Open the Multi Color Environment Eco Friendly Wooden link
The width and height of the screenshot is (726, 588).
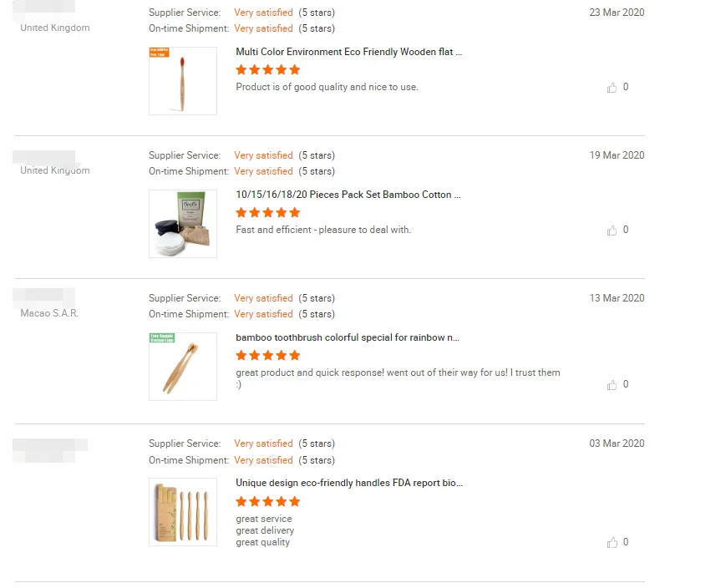348,52
